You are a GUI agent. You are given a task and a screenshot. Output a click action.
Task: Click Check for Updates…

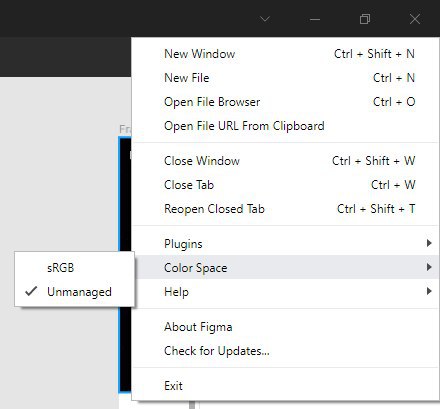[x=285, y=351]
